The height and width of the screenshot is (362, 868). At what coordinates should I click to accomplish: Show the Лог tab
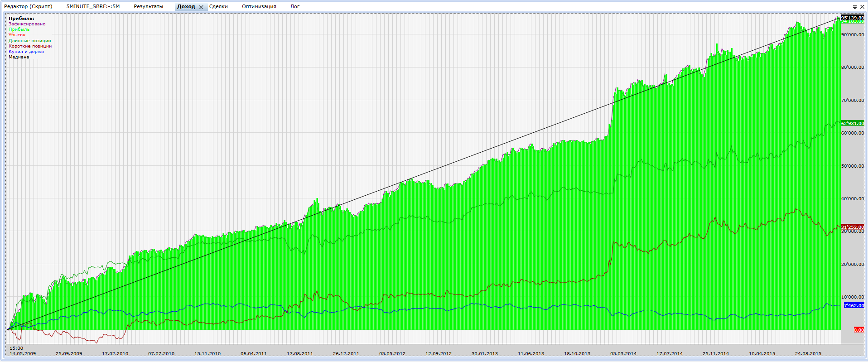295,6
